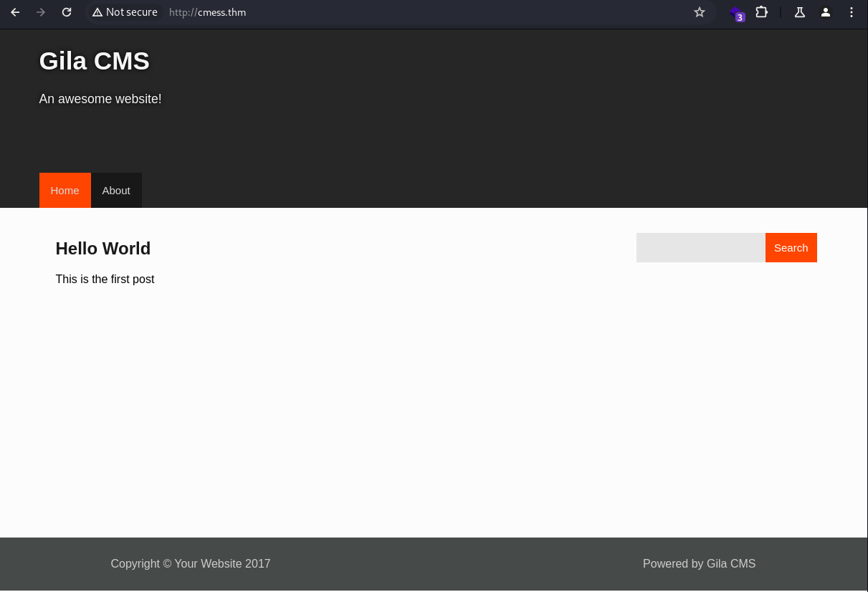Open the Hello World post heading
Screen dimensions: 868x592
click(x=103, y=249)
